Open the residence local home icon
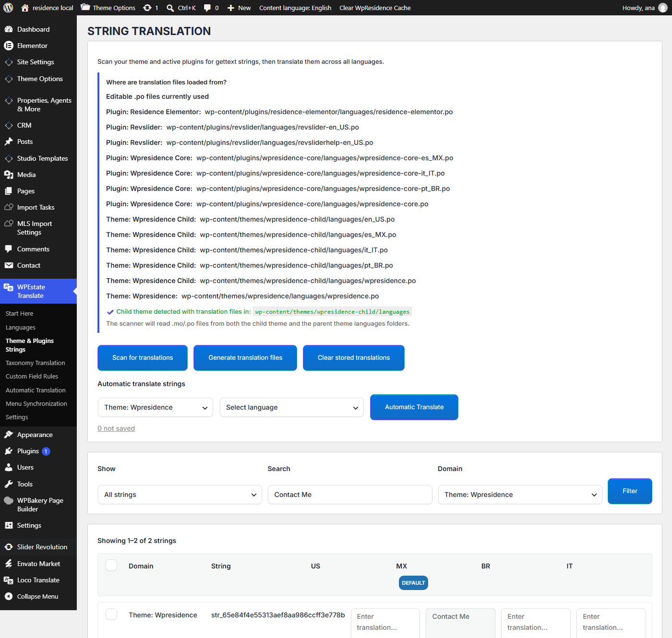 25,8
